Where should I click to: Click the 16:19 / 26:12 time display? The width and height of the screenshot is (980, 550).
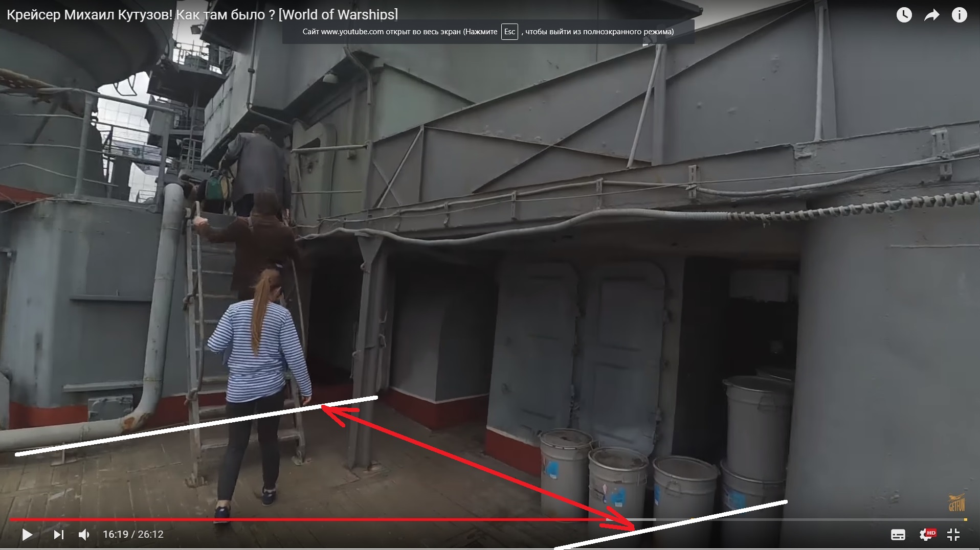(x=133, y=535)
